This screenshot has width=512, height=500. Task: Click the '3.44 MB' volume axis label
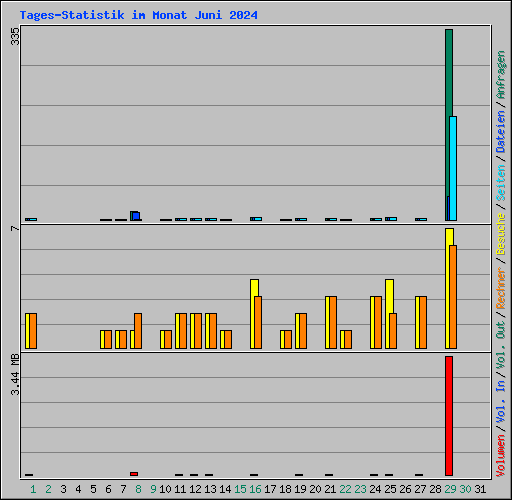[x=15, y=375]
